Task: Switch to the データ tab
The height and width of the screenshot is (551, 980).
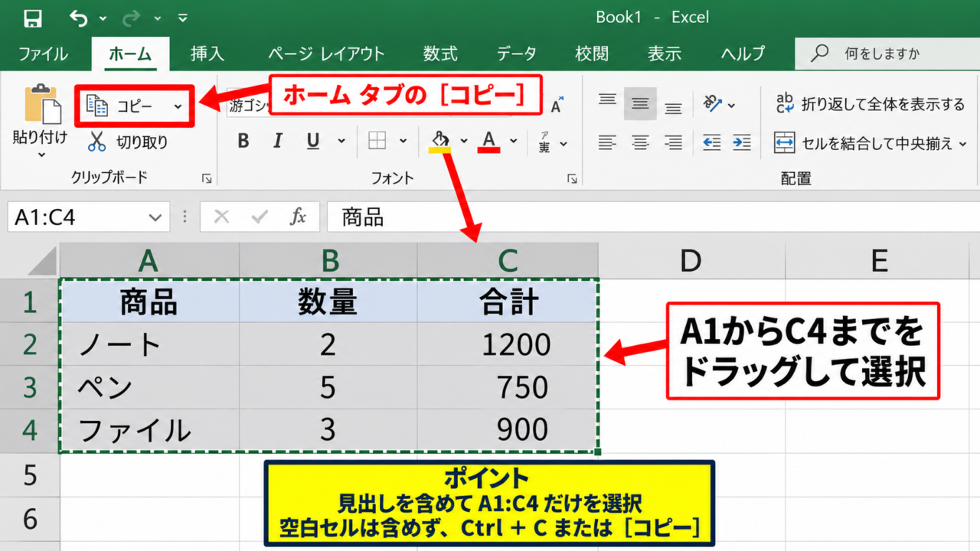Action: [517, 54]
